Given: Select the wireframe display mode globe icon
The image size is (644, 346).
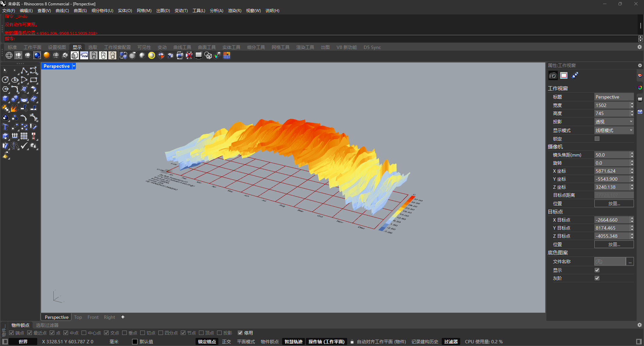Looking at the screenshot, I should coord(9,55).
